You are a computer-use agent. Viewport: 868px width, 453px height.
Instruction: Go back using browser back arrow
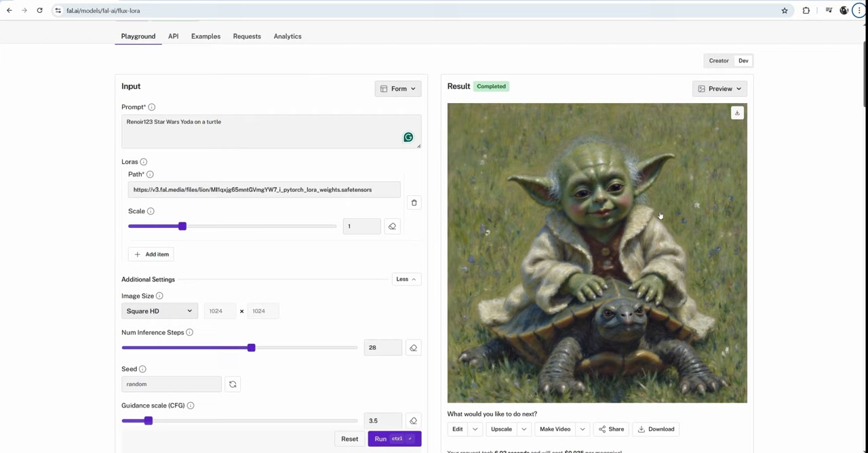coord(9,10)
